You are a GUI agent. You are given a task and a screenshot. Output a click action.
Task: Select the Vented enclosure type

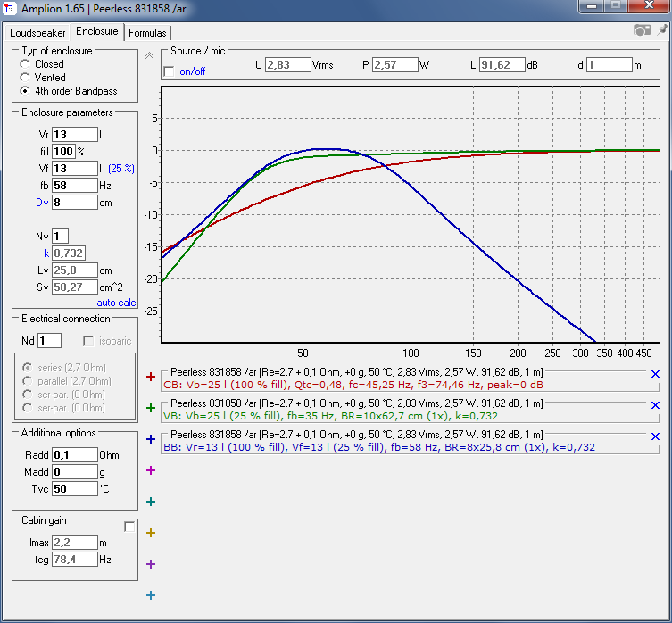click(25, 78)
